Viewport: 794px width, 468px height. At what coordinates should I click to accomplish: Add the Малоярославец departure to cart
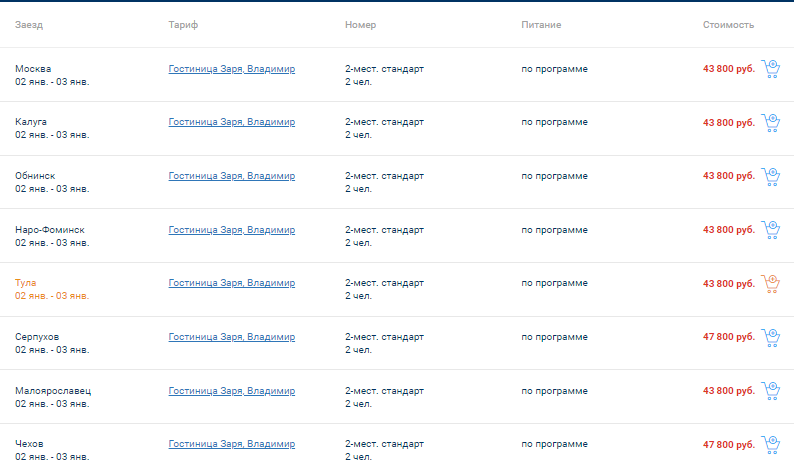771,391
